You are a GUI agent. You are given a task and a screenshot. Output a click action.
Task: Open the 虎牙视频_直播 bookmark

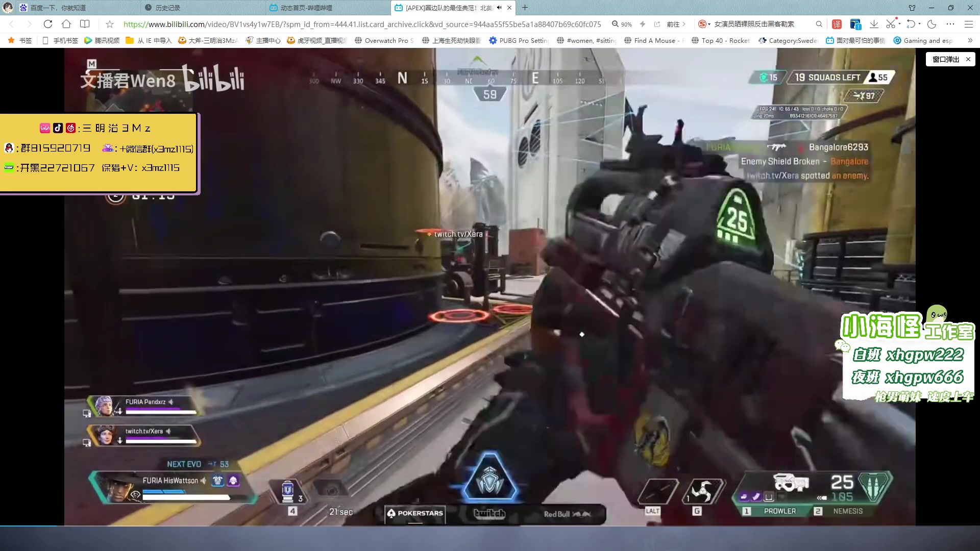(x=316, y=40)
